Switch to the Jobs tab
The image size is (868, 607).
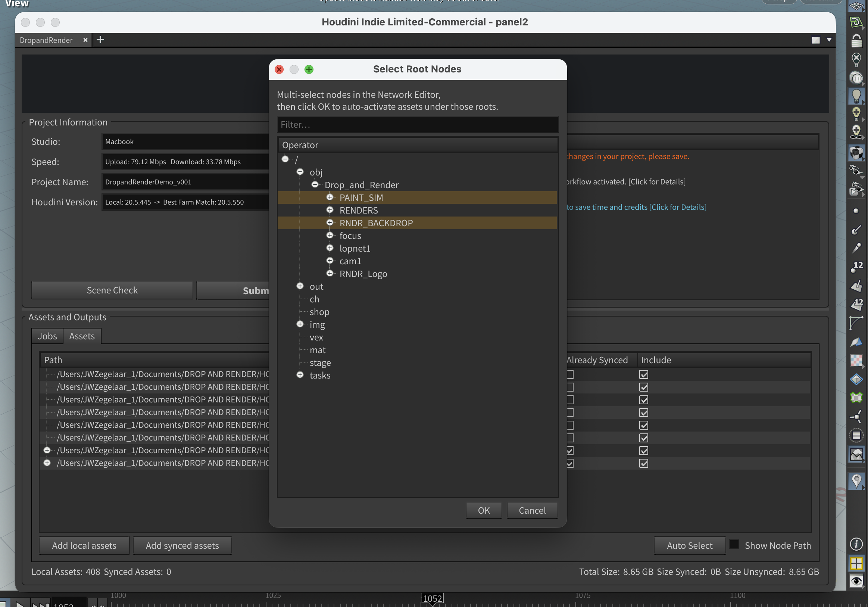click(47, 336)
